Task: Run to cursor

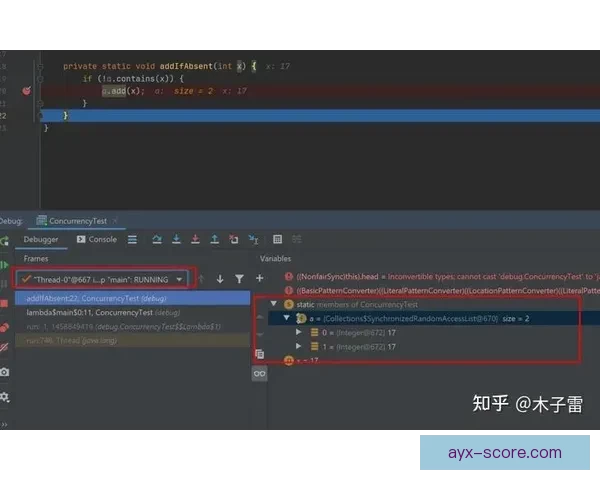Action: pyautogui.click(x=253, y=240)
